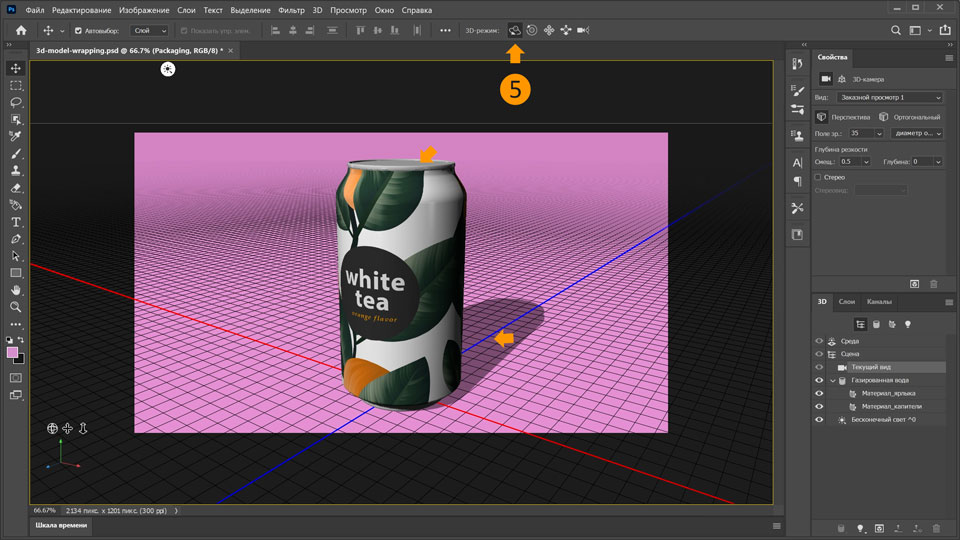Select the Type (T) tool
Viewport: 960px width, 540px height.
click(x=16, y=222)
